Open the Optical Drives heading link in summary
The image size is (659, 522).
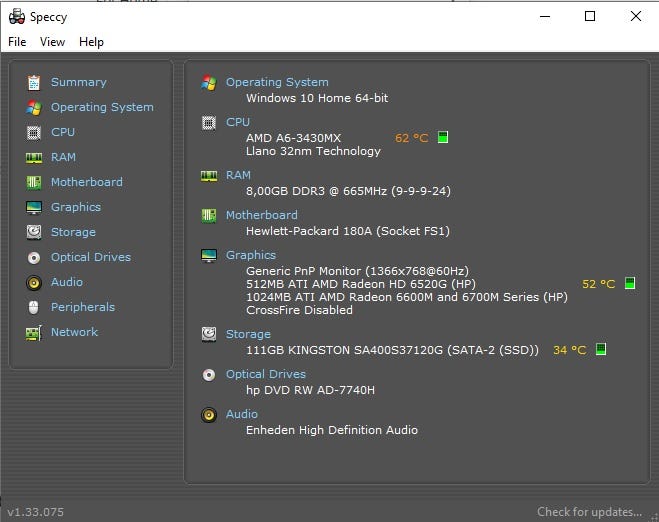[266, 374]
